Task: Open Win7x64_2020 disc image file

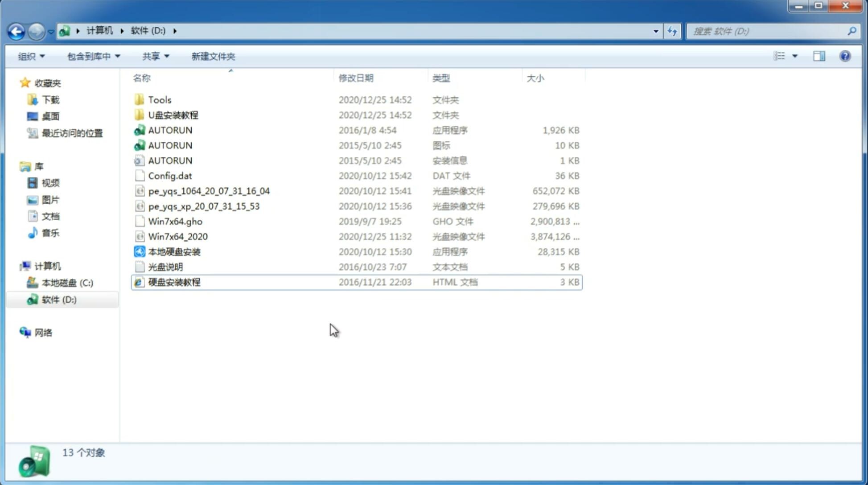Action: point(177,237)
